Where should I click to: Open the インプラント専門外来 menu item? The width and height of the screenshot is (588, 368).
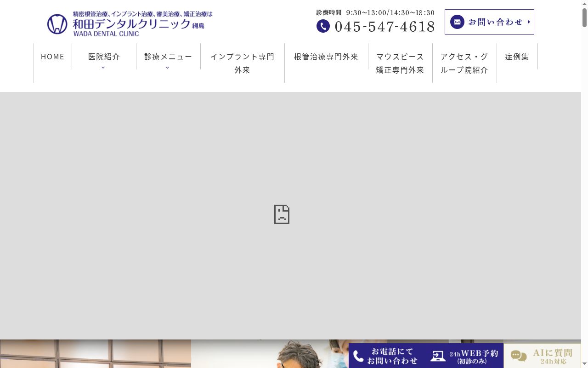[x=242, y=63]
